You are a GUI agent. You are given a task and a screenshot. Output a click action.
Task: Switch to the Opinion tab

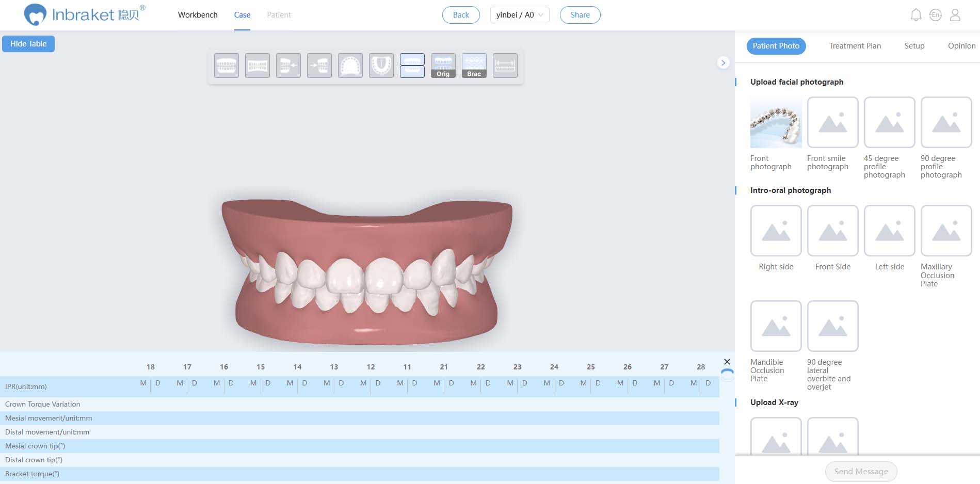(x=962, y=46)
